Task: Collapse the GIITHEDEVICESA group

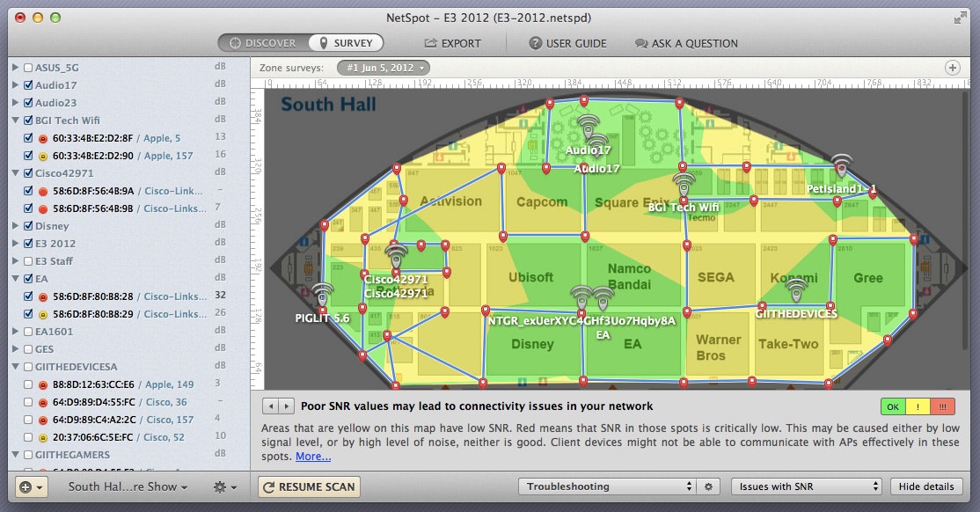Action: 15,366
